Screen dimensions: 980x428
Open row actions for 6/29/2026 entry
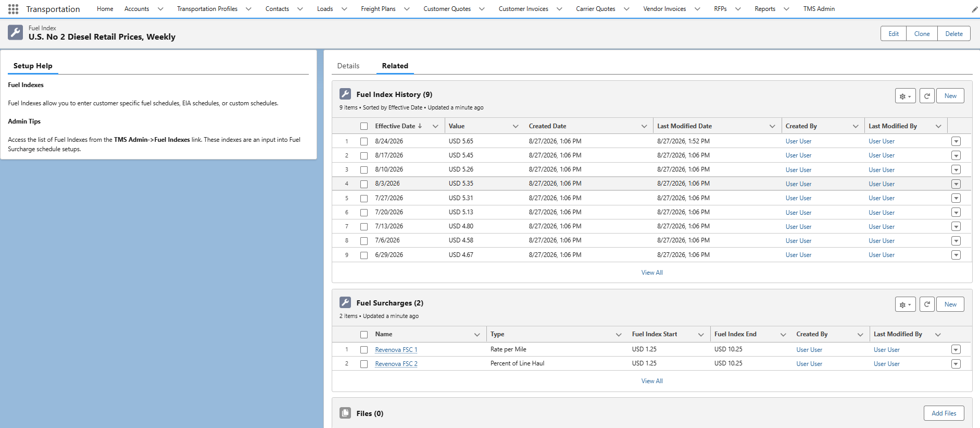[x=956, y=255]
